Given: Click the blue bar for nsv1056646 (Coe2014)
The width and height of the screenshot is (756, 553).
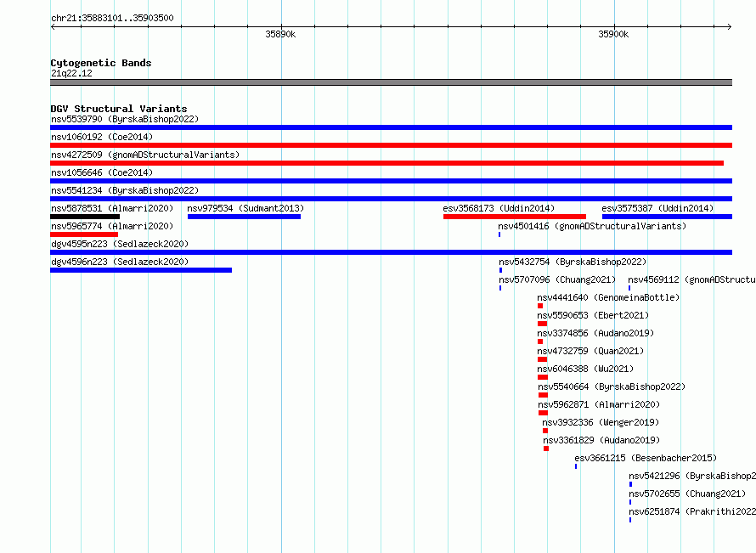Looking at the screenshot, I should coord(391,181).
